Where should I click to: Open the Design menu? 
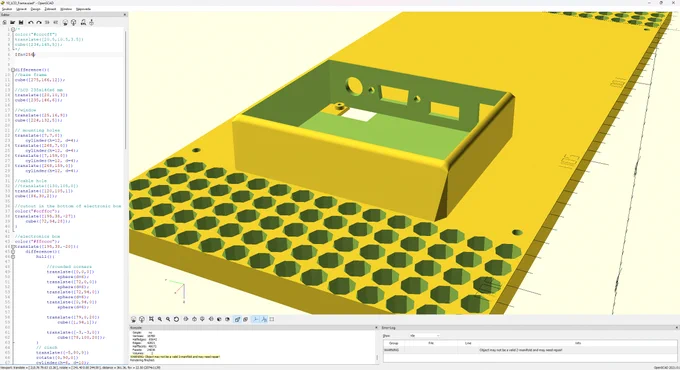[36, 9]
